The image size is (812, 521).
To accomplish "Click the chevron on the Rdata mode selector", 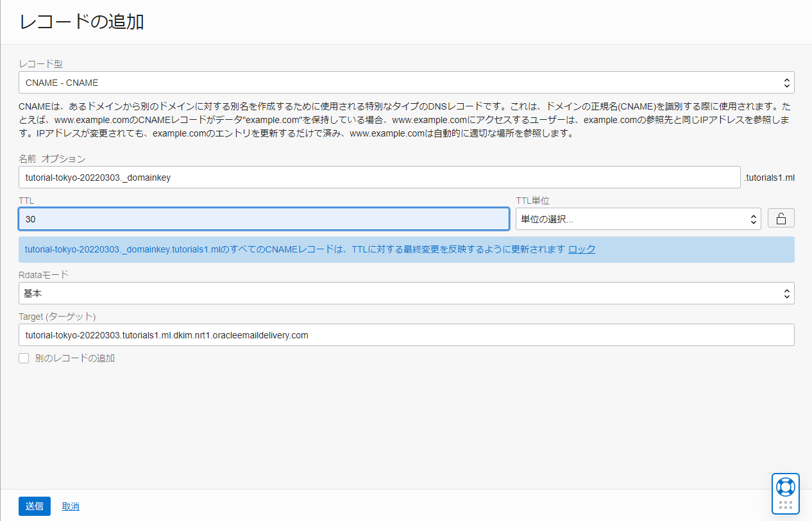I will point(786,293).
